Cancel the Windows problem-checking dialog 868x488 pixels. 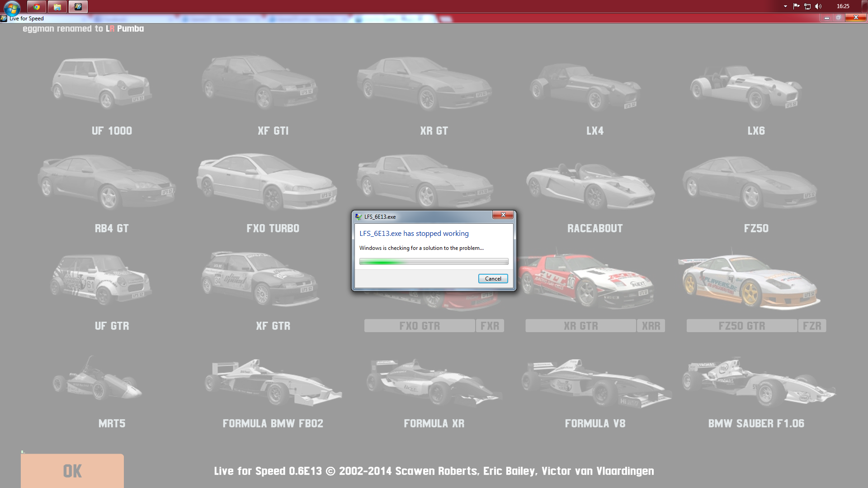tap(493, 279)
